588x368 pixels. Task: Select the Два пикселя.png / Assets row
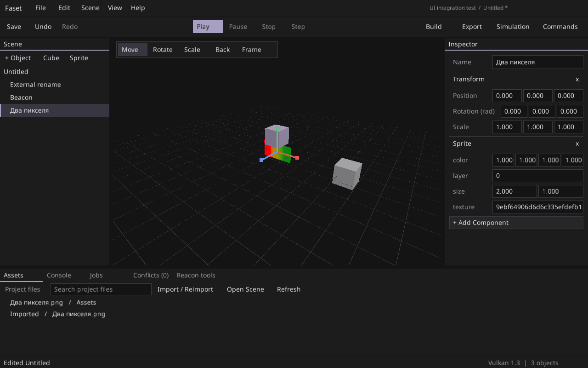53,303
